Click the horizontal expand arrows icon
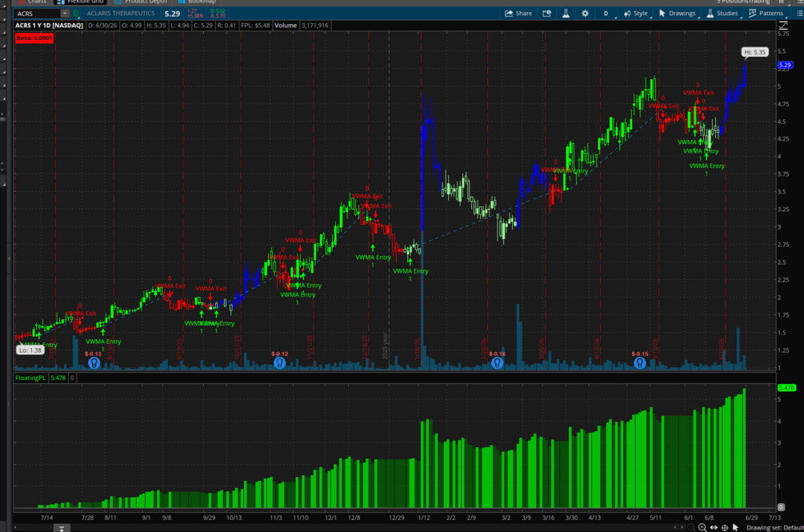The width and height of the screenshot is (804, 532). pyautogui.click(x=714, y=527)
